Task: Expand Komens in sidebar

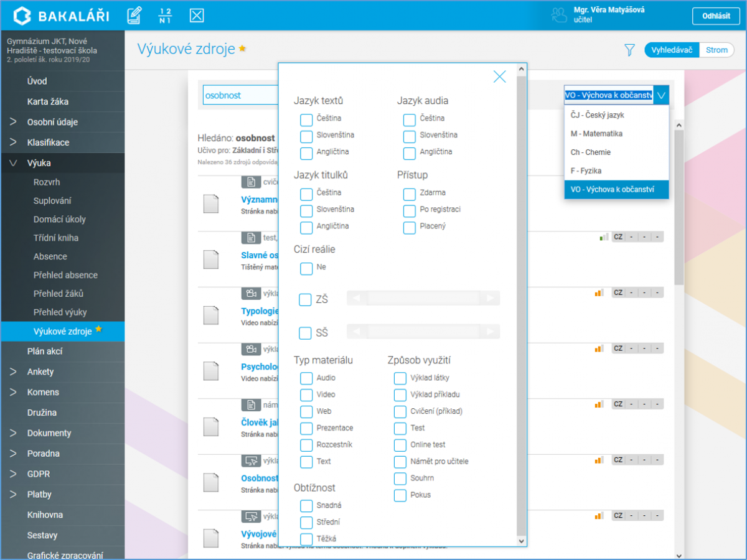Action: [x=13, y=392]
